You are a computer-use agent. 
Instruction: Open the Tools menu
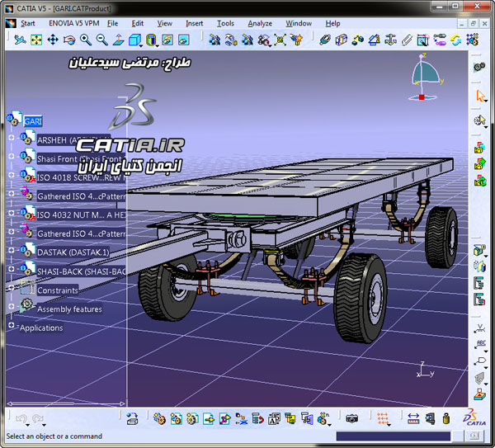click(x=225, y=23)
